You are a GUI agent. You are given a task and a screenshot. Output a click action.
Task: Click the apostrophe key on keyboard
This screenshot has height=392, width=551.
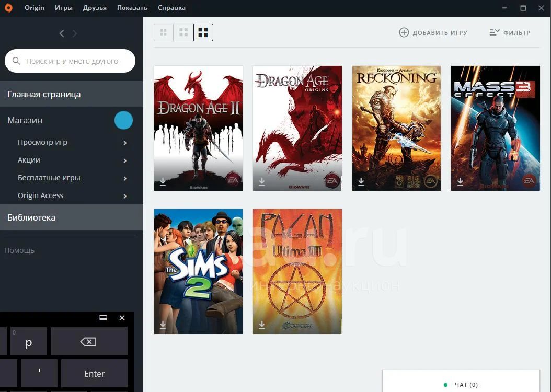[x=39, y=373]
